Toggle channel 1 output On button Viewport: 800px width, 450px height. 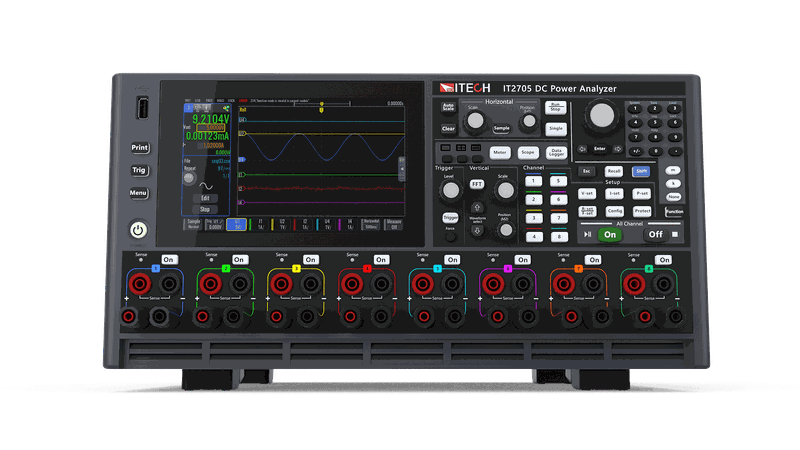click(x=168, y=260)
